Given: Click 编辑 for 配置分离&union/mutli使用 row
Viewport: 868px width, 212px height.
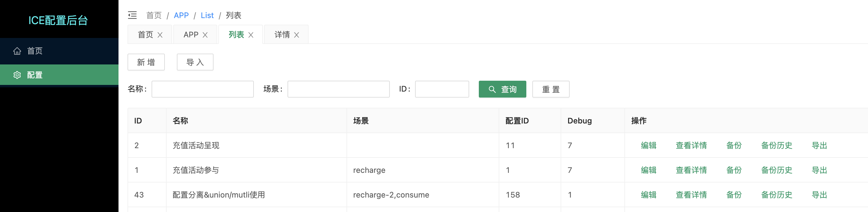Looking at the screenshot, I should coord(649,195).
